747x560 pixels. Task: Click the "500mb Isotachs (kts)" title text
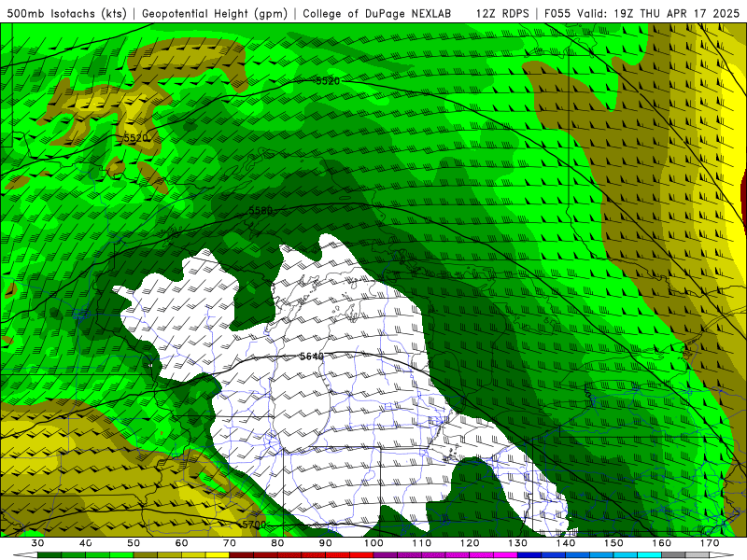pyautogui.click(x=66, y=13)
